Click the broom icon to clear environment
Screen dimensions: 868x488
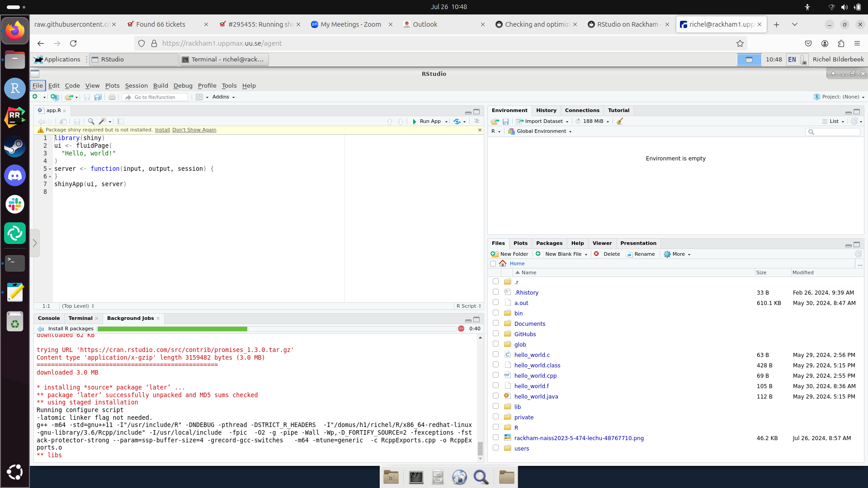click(x=620, y=121)
